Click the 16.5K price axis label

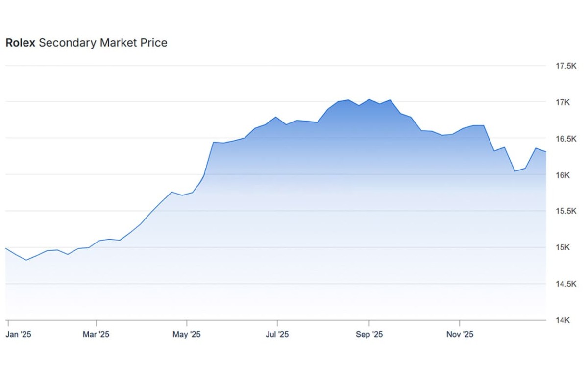(565, 139)
